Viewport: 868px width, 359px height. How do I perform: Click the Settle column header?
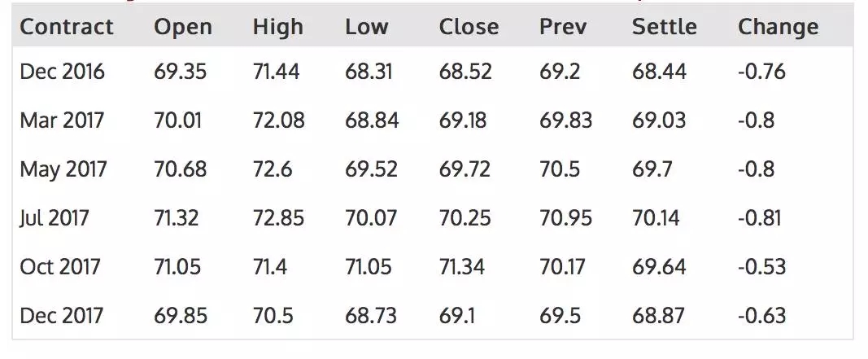point(664,27)
